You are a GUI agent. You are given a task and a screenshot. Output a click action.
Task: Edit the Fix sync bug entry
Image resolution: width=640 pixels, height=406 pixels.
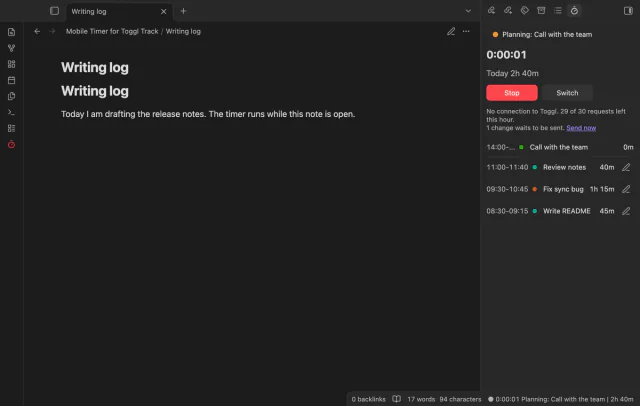(626, 189)
